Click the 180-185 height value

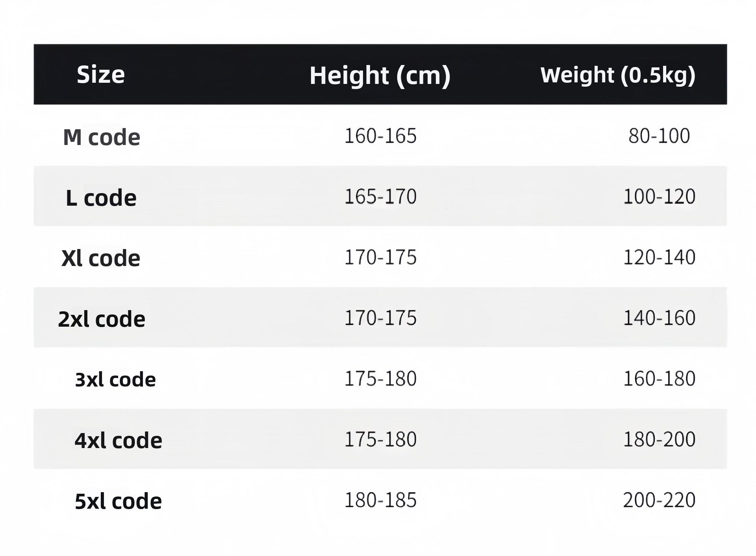pos(380,500)
